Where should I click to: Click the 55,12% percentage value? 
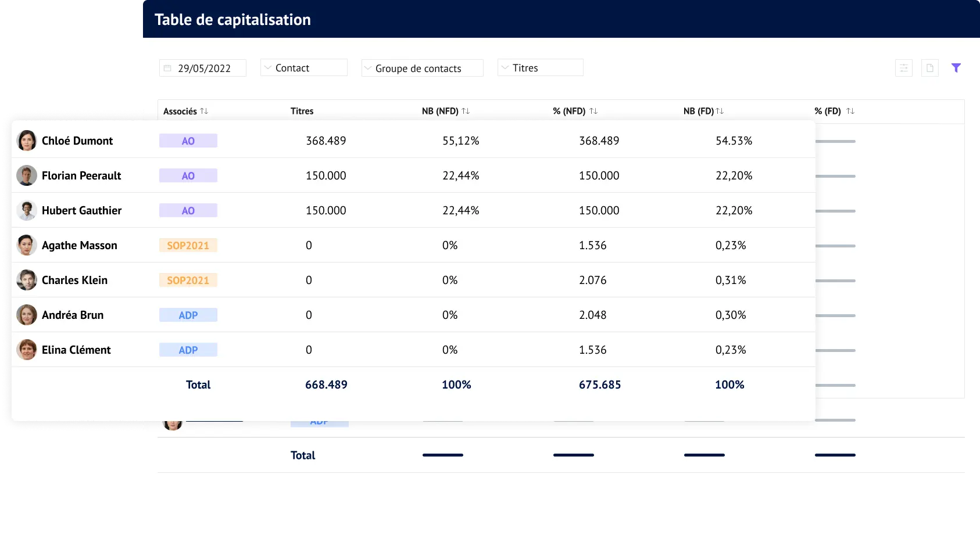(461, 140)
